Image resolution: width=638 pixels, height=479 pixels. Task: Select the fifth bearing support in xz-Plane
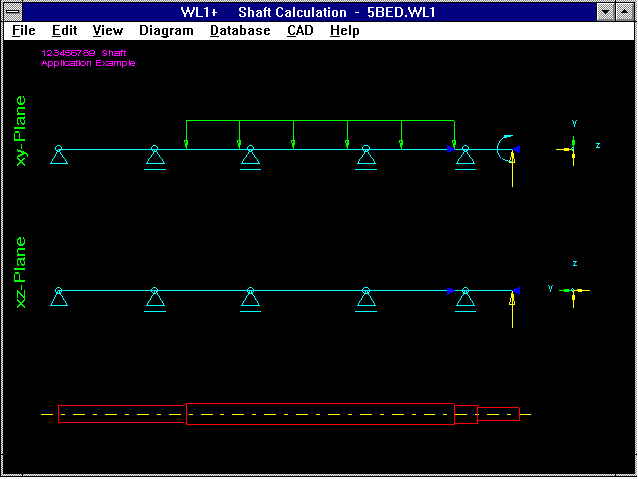coord(465,299)
